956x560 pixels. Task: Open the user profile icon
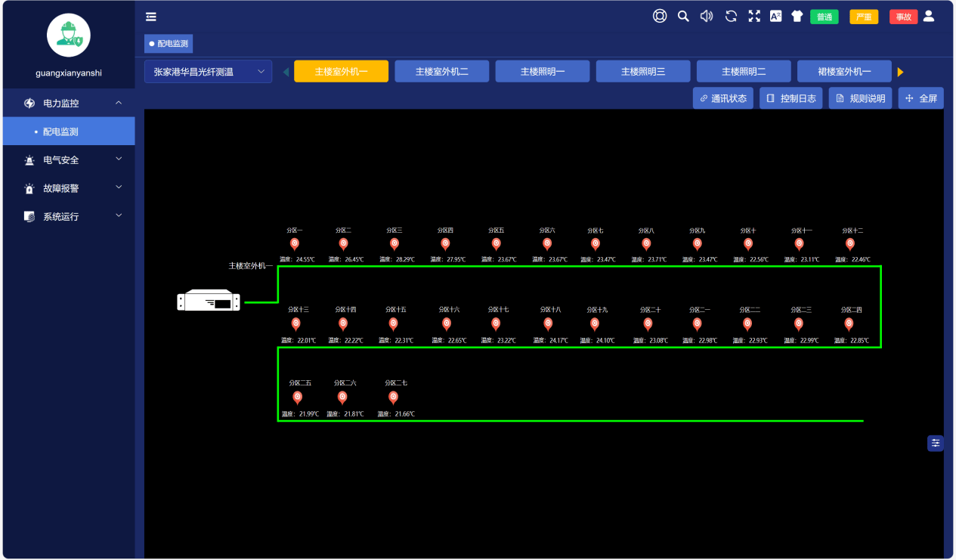click(x=929, y=16)
